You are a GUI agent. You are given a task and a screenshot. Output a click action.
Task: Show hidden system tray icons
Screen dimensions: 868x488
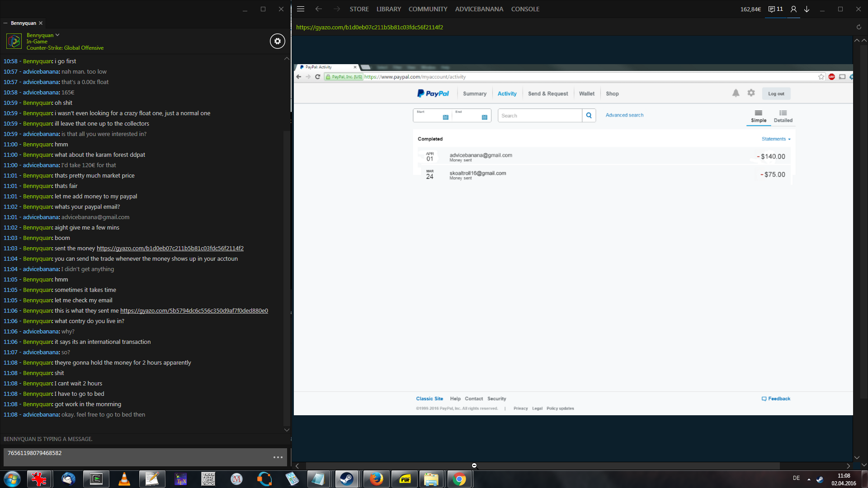[809, 479]
